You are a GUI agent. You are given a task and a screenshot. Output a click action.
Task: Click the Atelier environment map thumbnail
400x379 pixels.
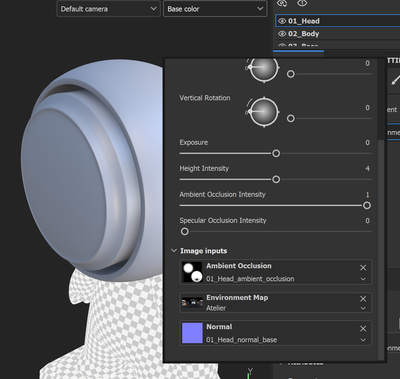pyautogui.click(x=192, y=303)
